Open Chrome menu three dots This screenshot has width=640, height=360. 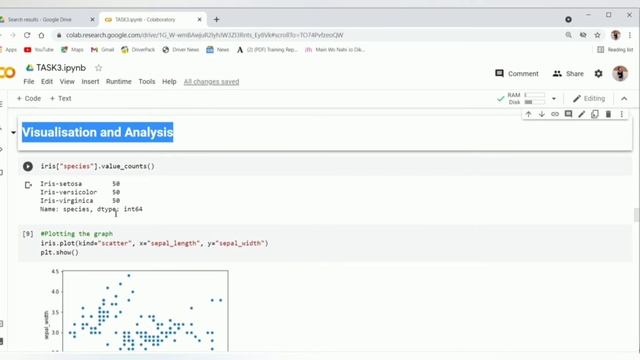(630, 35)
